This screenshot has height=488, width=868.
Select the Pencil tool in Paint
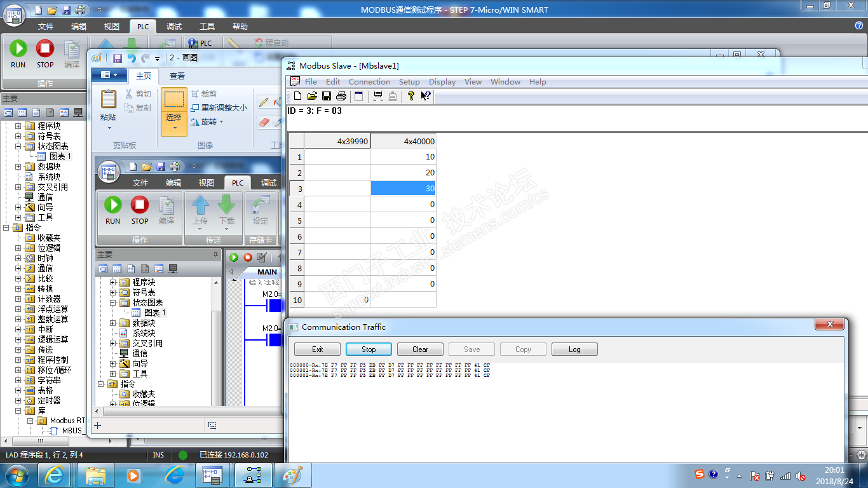click(x=264, y=102)
